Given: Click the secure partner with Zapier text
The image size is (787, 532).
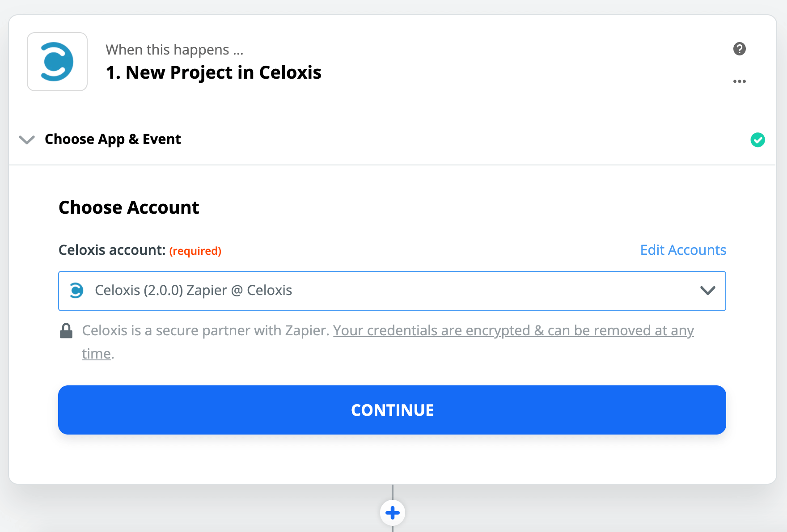Looking at the screenshot, I should [206, 330].
